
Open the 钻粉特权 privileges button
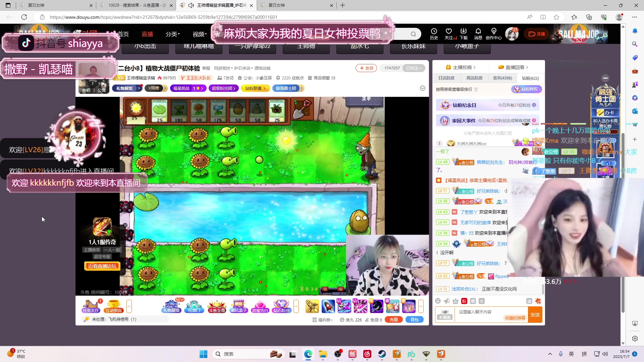(527, 89)
